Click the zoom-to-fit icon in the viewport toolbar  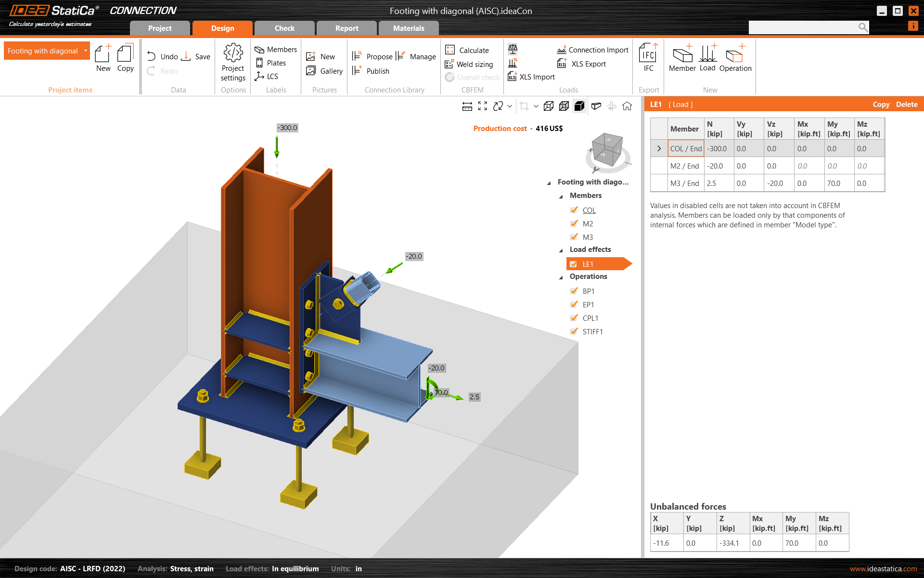pyautogui.click(x=483, y=106)
